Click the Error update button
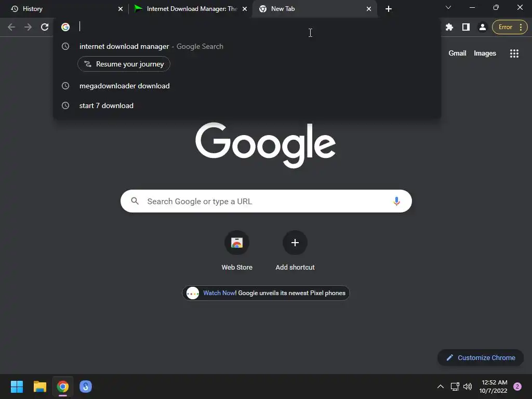Screen dimensions: 532x399 [505, 27]
